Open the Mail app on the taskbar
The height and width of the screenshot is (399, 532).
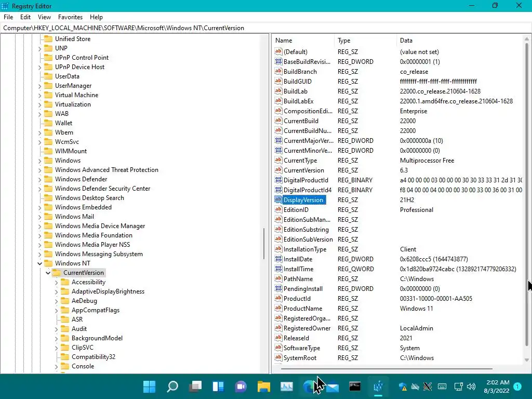click(332, 387)
